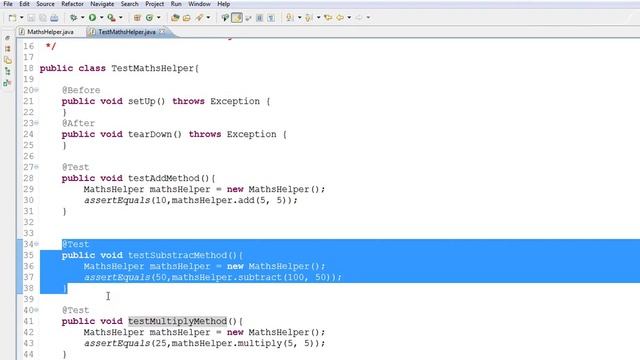Click the New file toolbar icon
640x360 pixels.
pyautogui.click(x=13, y=18)
